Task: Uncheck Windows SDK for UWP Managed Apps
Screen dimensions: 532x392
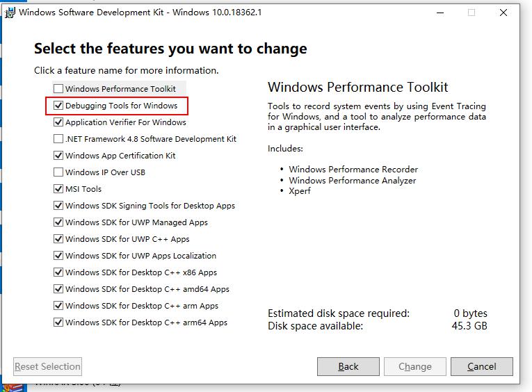Action: (x=58, y=222)
